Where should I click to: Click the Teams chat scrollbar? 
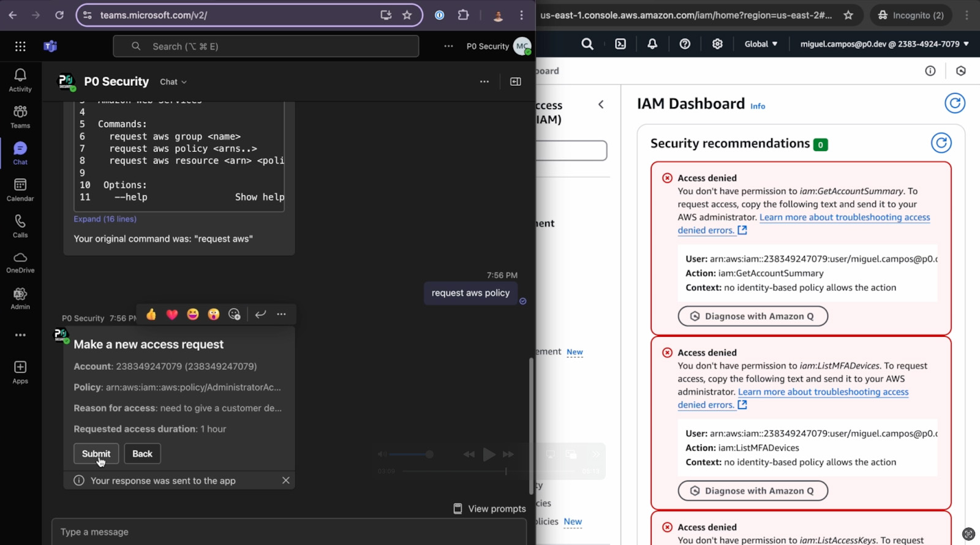[x=531, y=426]
